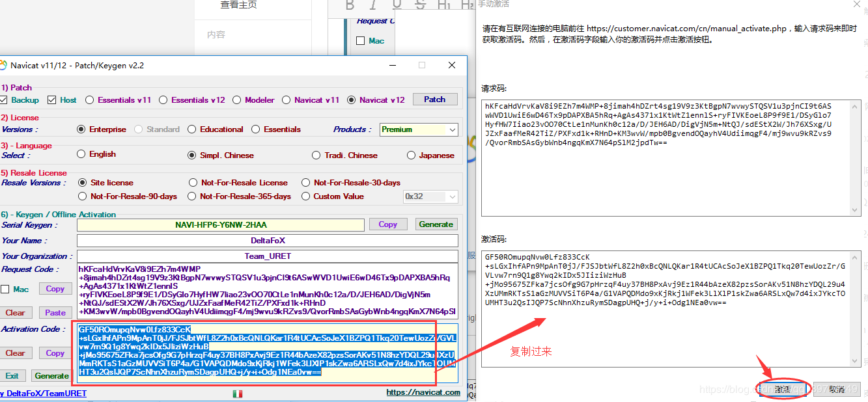The height and width of the screenshot is (402, 868).
Task: Click the Your Name field containing DeltaFoX
Action: tap(268, 241)
